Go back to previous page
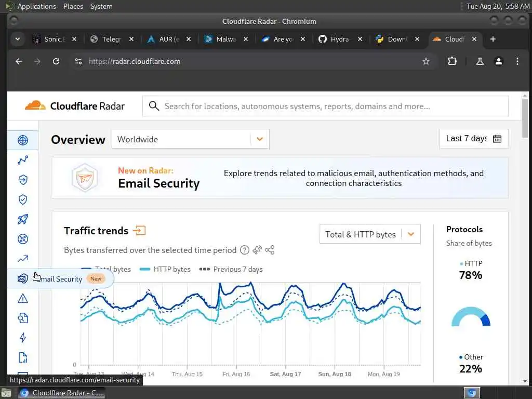Image resolution: width=532 pixels, height=399 pixels. [x=19, y=61]
